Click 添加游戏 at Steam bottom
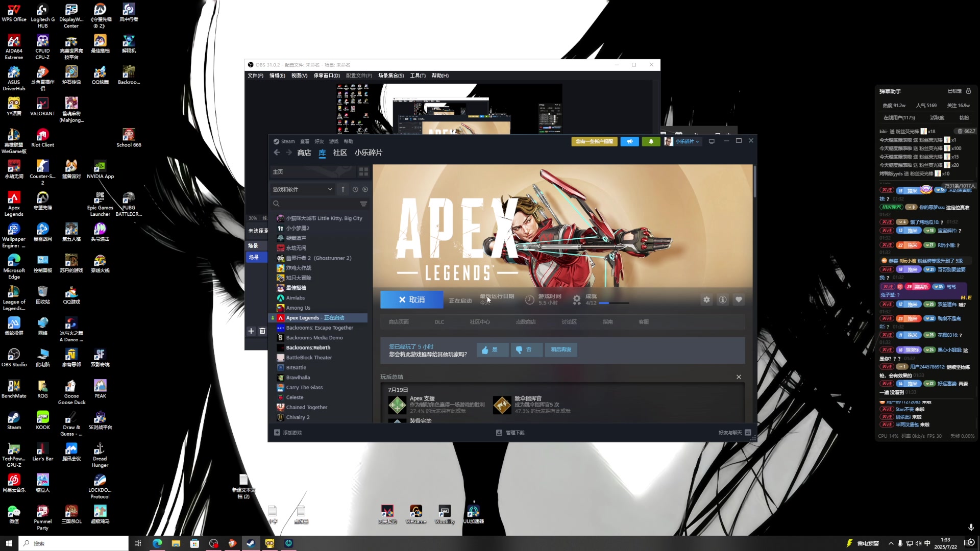Screen dimensions: 980x551 click(x=288, y=433)
